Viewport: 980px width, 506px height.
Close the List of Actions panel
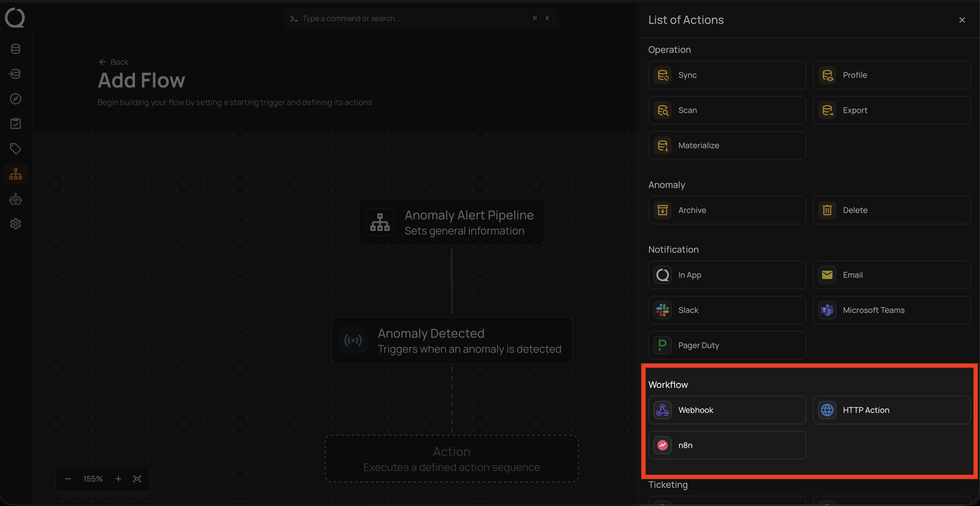(962, 20)
